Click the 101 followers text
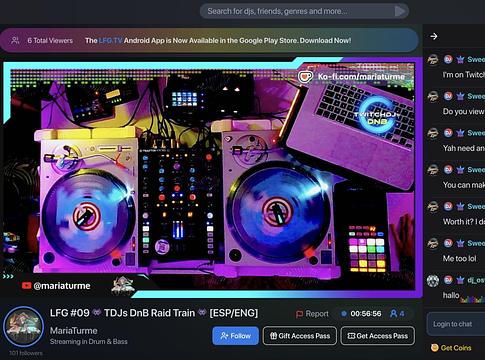This screenshot has height=360, width=485. coord(26,353)
